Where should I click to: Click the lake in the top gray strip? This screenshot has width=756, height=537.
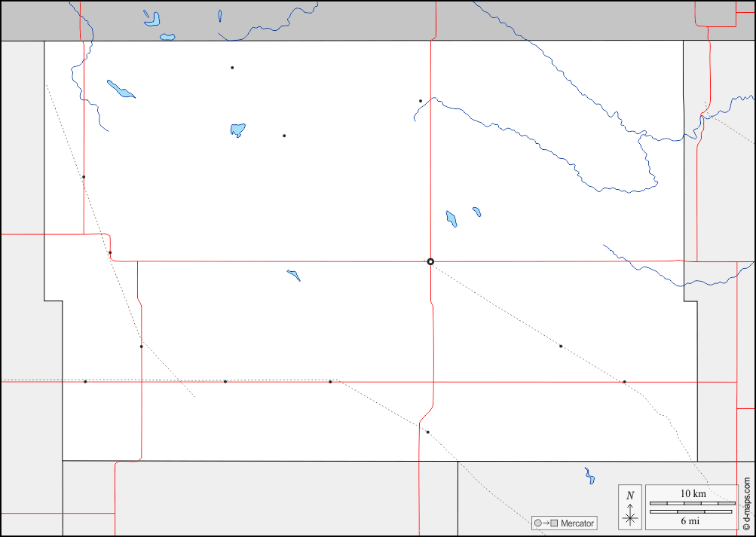(152, 18)
